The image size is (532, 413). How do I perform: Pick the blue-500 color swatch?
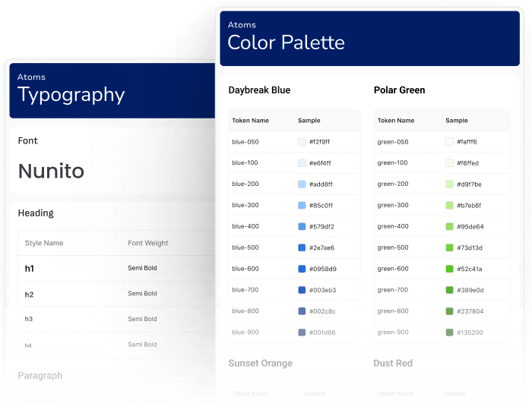pyautogui.click(x=302, y=247)
